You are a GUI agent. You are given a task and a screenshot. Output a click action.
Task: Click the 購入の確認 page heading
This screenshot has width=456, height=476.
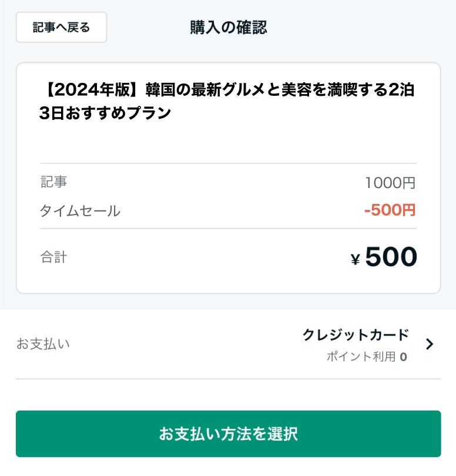[x=228, y=28]
